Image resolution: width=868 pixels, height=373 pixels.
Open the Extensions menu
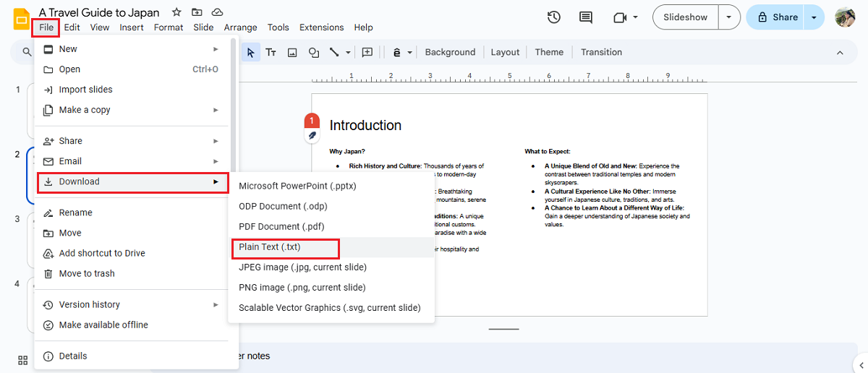[x=321, y=27]
